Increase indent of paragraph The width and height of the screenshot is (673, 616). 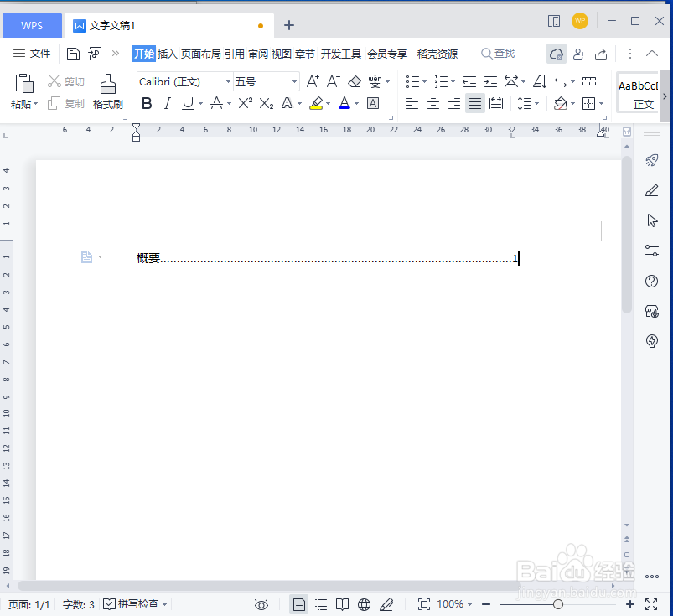pyautogui.click(x=490, y=81)
